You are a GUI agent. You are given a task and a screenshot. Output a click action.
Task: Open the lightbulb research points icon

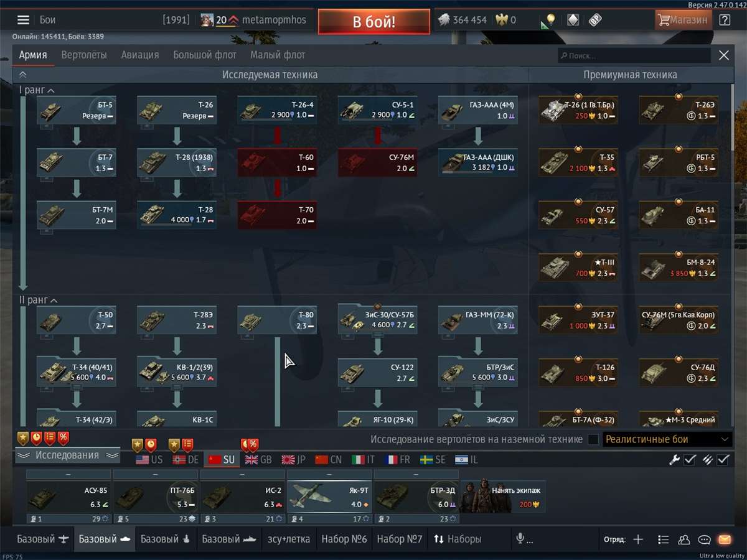(x=548, y=21)
